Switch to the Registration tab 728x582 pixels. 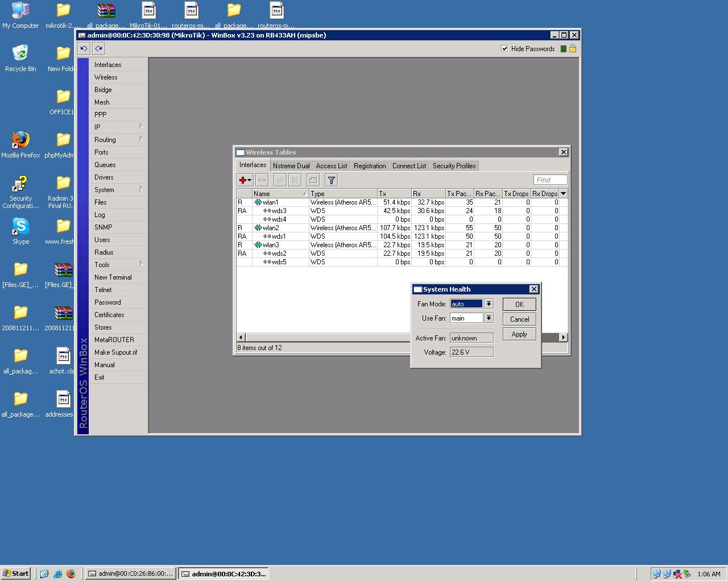pyautogui.click(x=369, y=166)
